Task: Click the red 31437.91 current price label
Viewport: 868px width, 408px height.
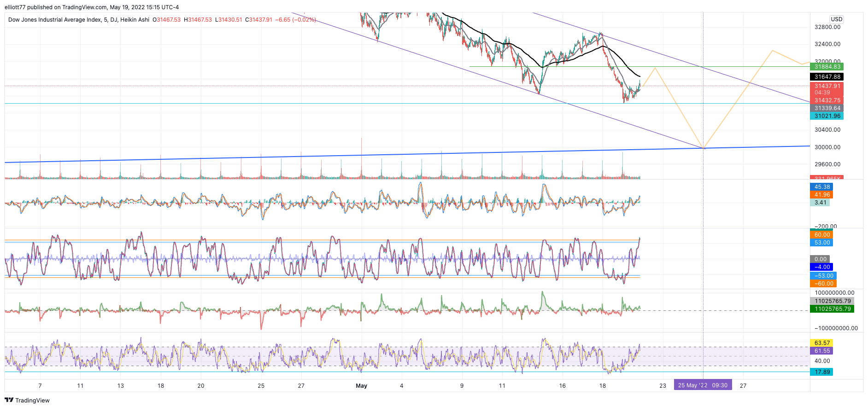Action: (827, 86)
